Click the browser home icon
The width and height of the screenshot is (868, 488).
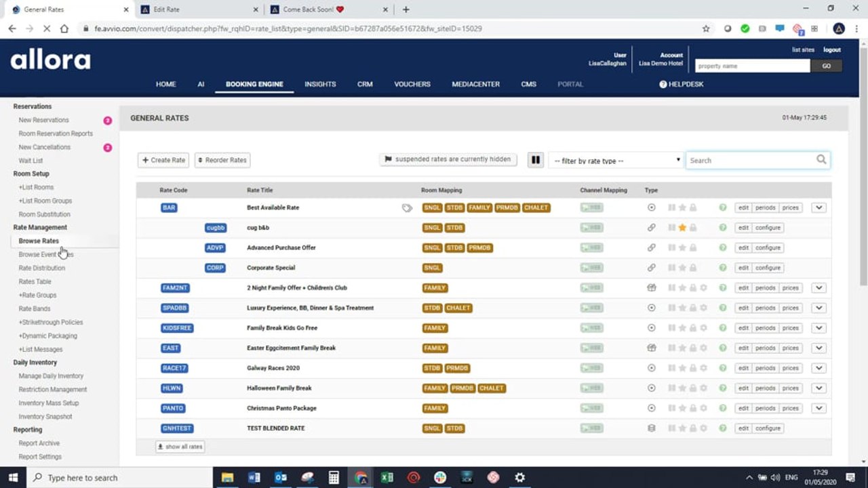(64, 29)
